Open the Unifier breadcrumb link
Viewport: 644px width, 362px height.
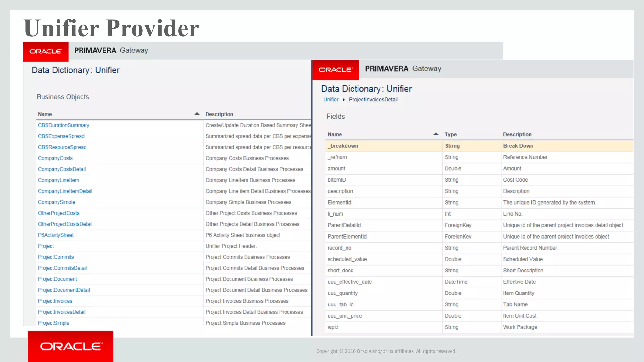tap(331, 100)
